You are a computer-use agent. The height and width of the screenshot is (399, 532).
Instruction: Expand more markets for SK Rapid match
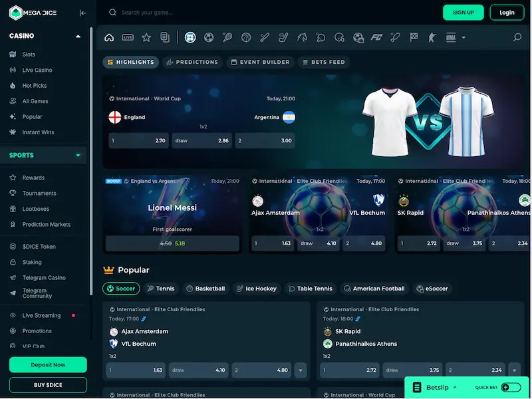coord(514,370)
